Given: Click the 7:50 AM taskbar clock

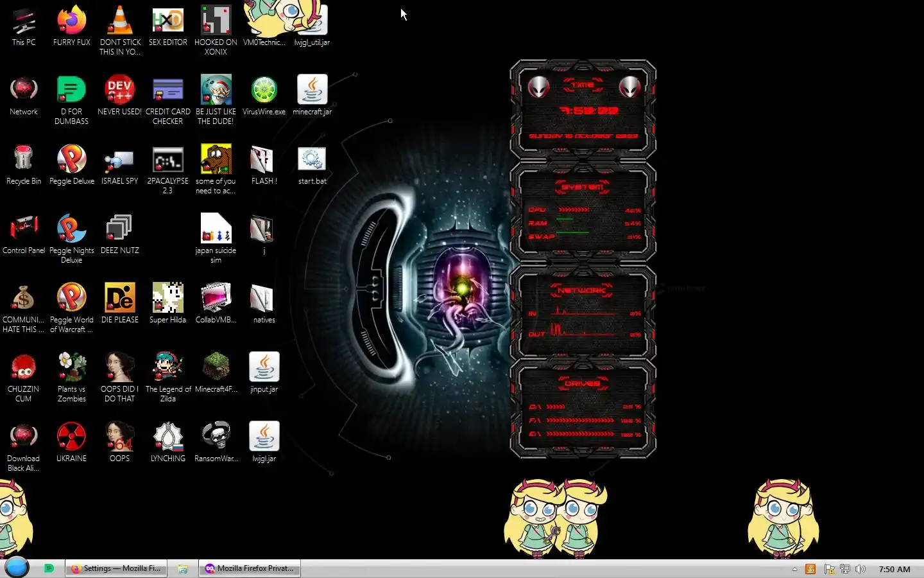Looking at the screenshot, I should coord(894,569).
